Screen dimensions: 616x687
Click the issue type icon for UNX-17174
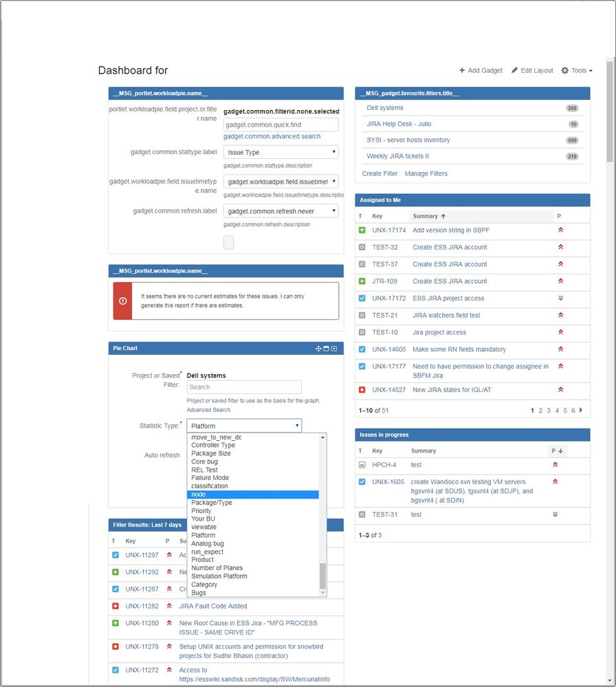362,230
